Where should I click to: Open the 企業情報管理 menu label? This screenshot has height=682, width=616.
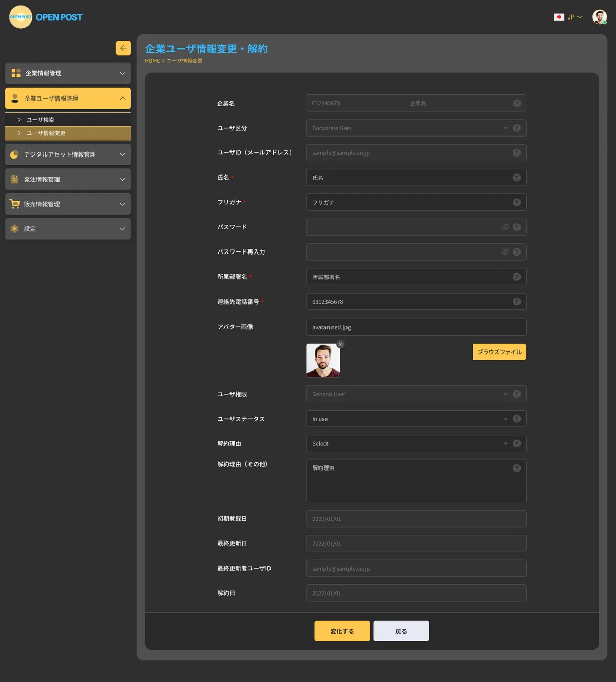pyautogui.click(x=43, y=73)
